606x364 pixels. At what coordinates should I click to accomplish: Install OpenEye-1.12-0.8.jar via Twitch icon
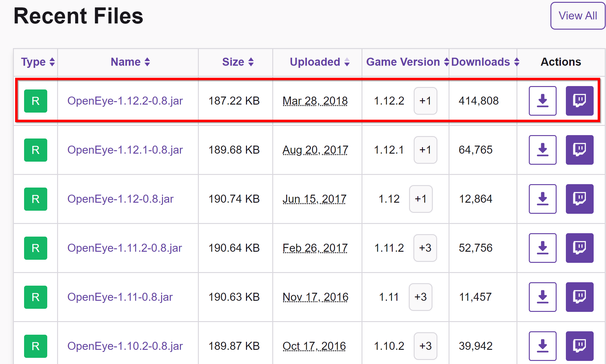pos(579,199)
